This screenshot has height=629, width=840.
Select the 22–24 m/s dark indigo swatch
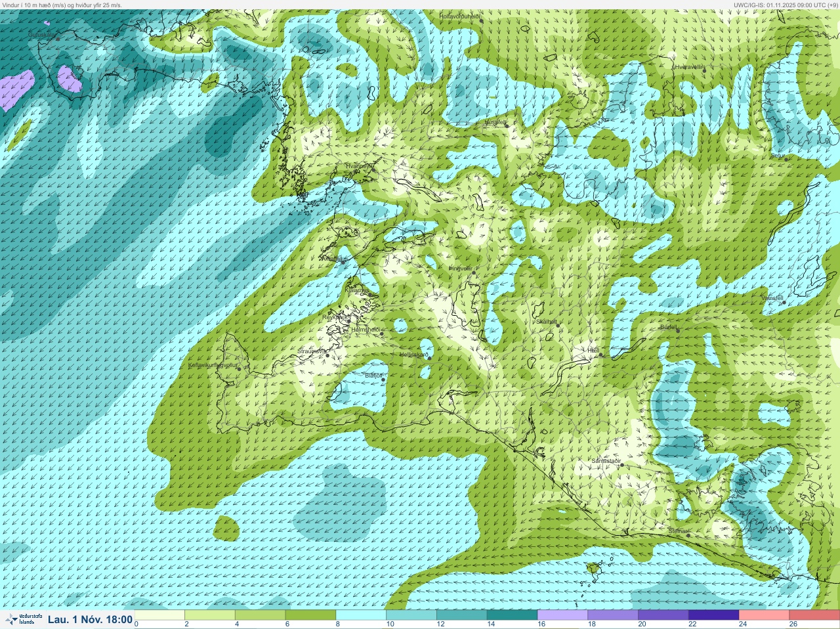click(x=713, y=615)
